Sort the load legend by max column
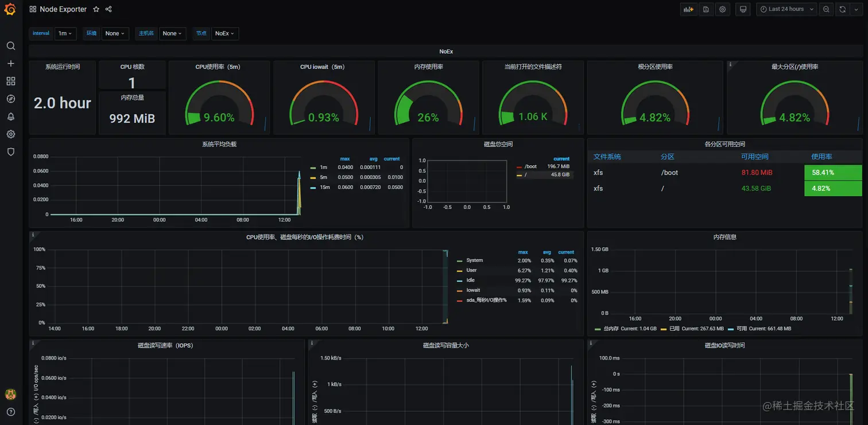This screenshot has height=425, width=868. click(345, 159)
